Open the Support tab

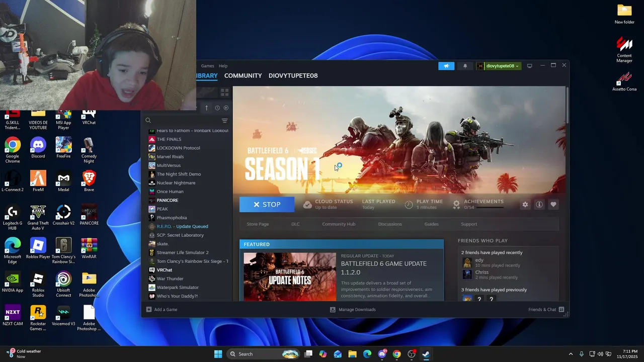click(x=469, y=224)
